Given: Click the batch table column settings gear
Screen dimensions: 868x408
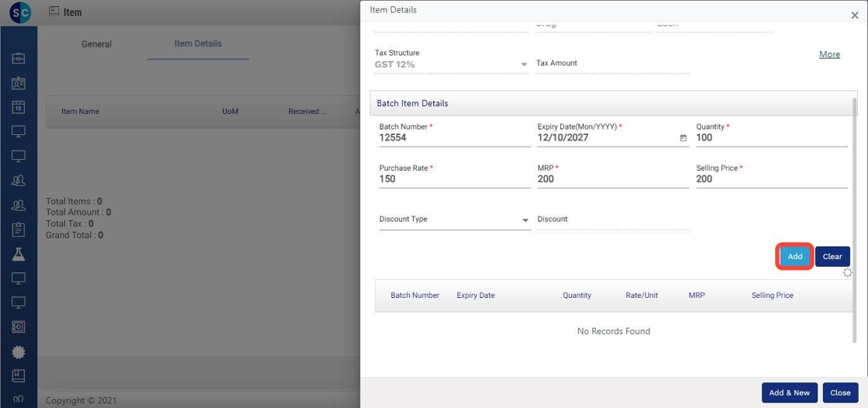Looking at the screenshot, I should pos(847,273).
